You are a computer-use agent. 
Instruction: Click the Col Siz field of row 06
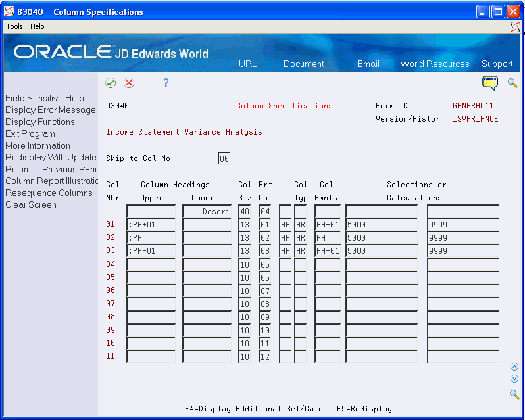tap(245, 291)
